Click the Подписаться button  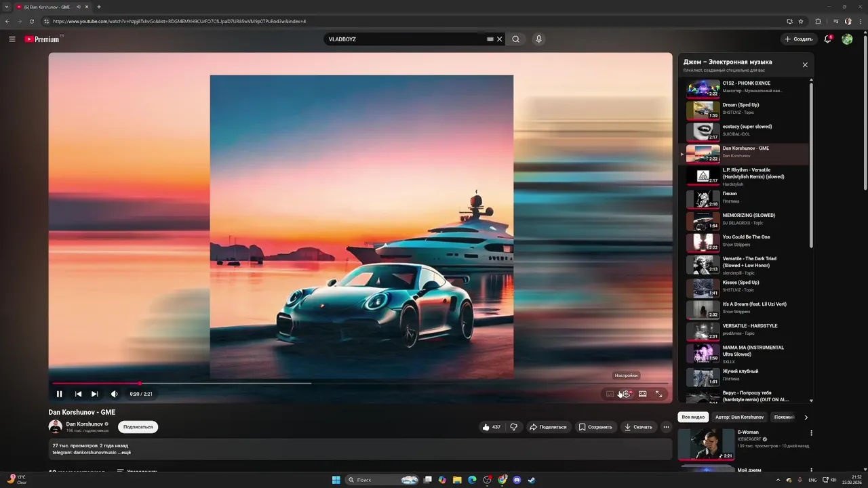pos(138,427)
